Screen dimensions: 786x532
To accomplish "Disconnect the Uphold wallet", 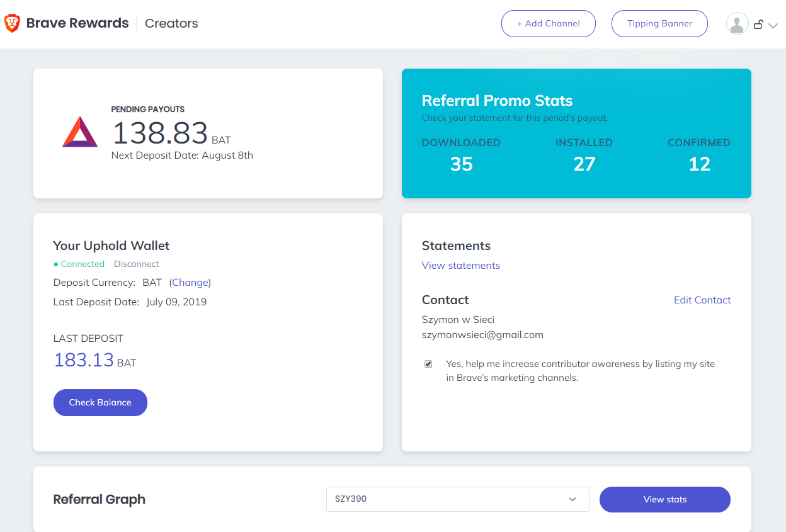I will 136,264.
